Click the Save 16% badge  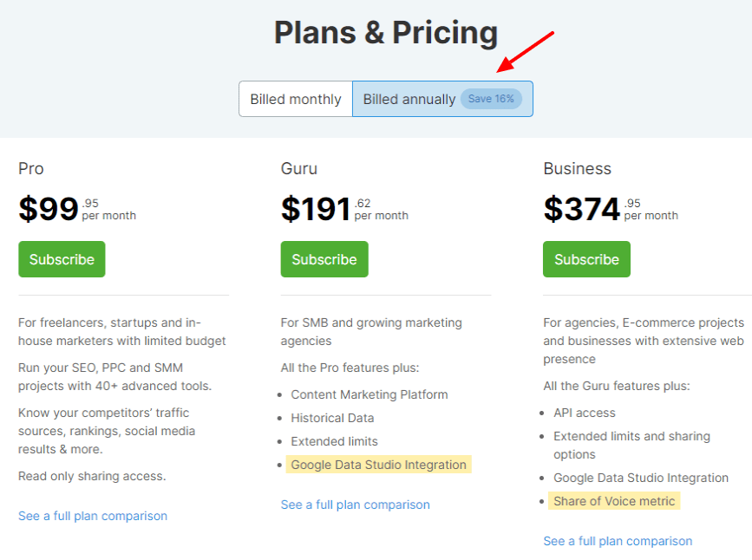pyautogui.click(x=491, y=99)
